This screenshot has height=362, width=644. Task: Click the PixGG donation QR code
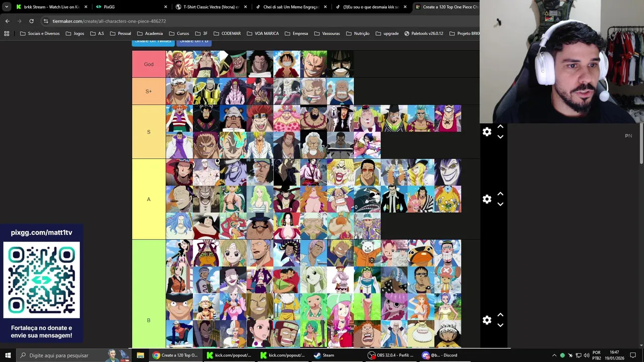pos(42,280)
